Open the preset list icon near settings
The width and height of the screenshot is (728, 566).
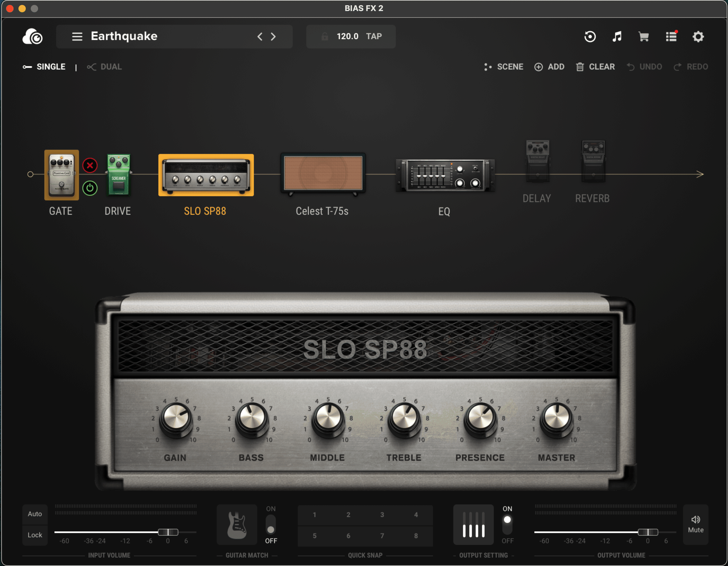[671, 37]
